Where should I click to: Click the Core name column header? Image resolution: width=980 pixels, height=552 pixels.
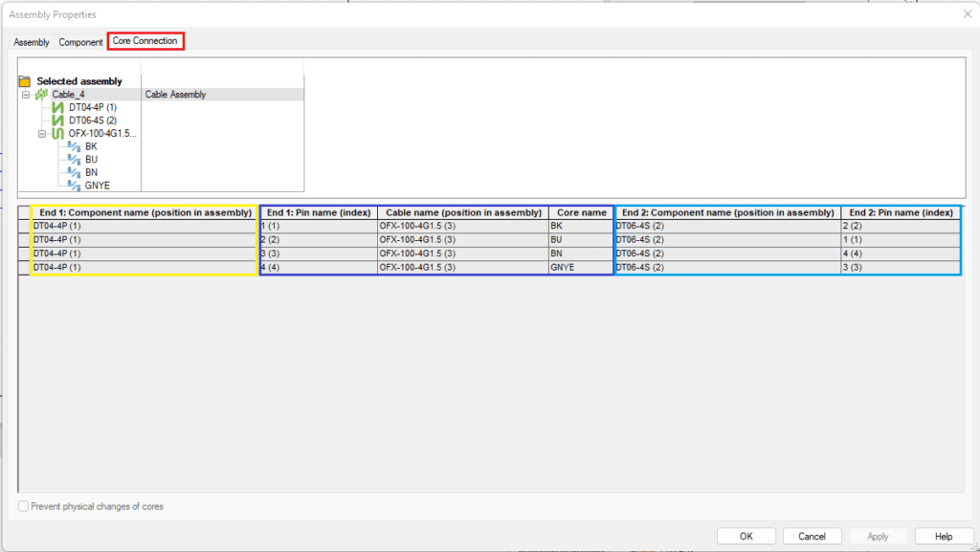581,212
